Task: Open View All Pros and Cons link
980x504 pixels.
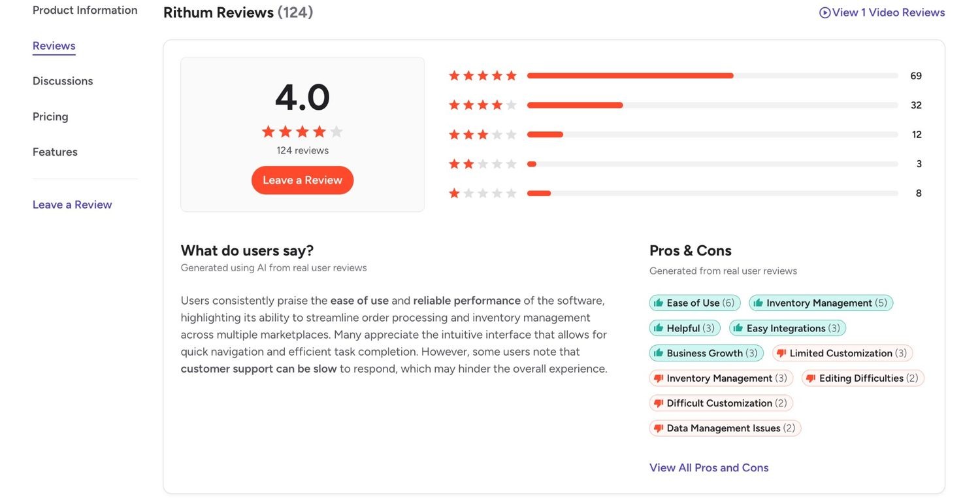Action: pos(709,467)
